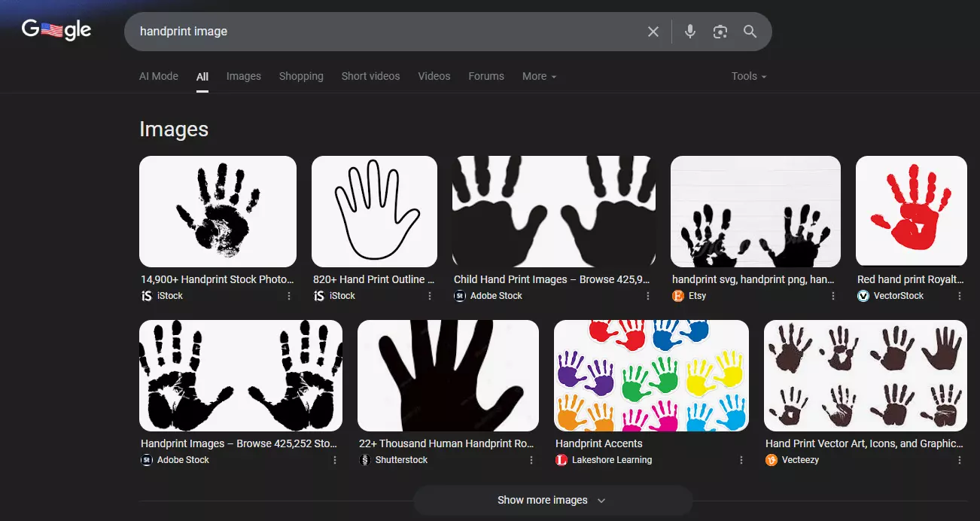This screenshot has height=521, width=980.
Task: Clear the search box with the X icon
Action: click(653, 32)
